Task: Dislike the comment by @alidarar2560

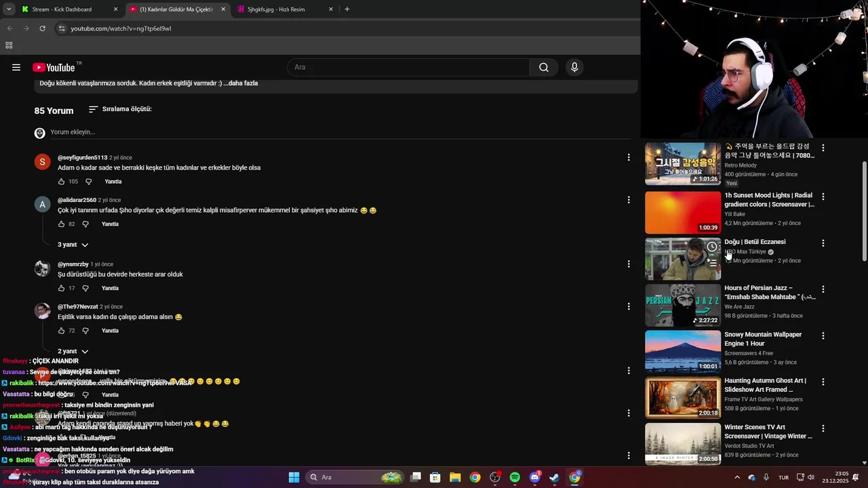Action: coord(85,224)
